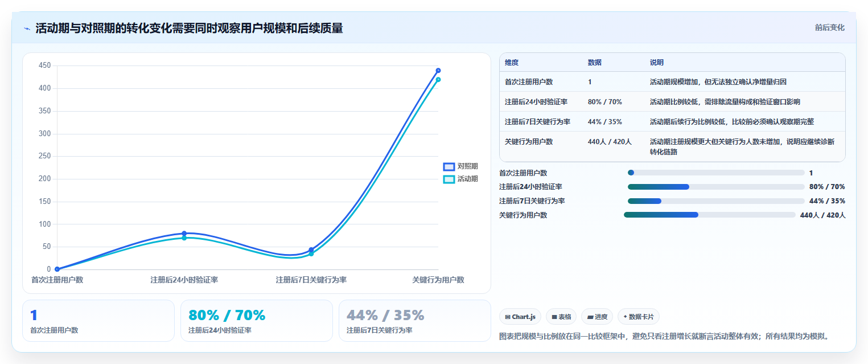Click x-axis label 注册后24小时验证率
Screen dimensions: 868x364
pos(184,280)
